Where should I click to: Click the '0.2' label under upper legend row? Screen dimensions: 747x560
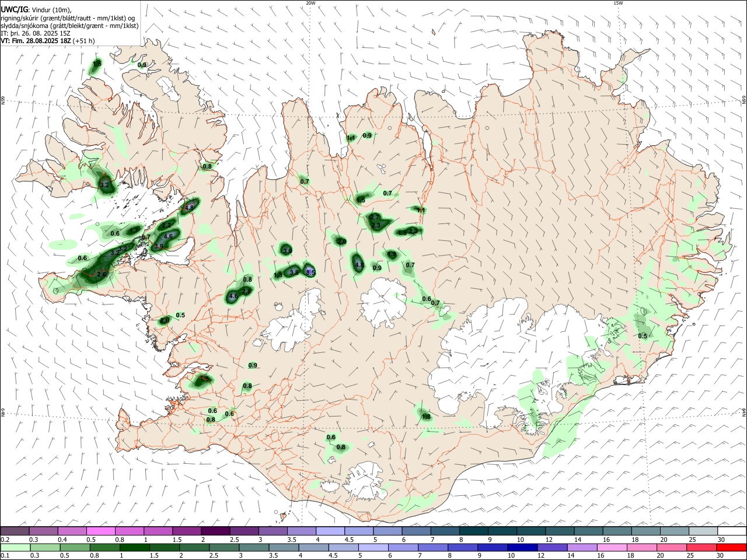pyautogui.click(x=5, y=540)
